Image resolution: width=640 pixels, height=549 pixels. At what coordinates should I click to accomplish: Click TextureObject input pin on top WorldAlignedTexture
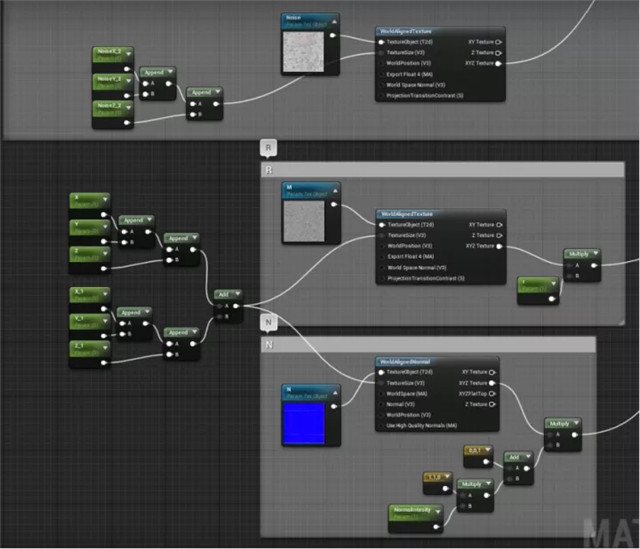[x=381, y=42]
